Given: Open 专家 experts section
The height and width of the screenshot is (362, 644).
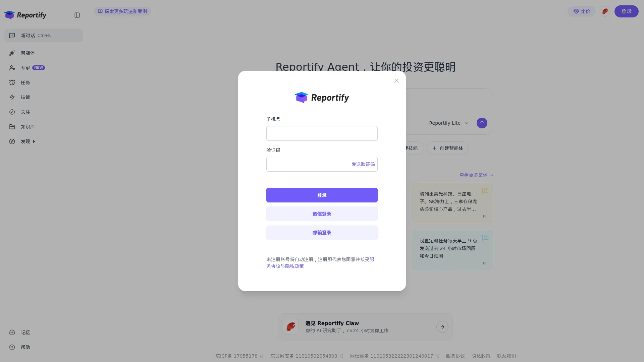Looking at the screenshot, I should coord(43,68).
